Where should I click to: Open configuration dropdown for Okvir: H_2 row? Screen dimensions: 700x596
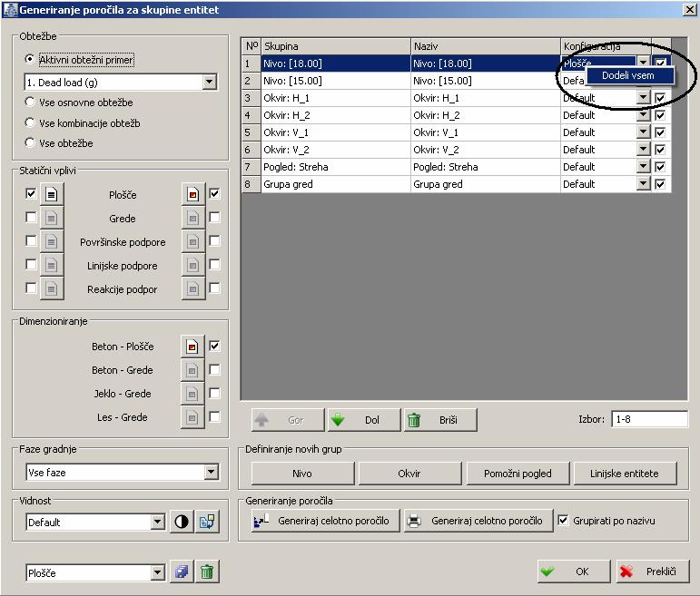[643, 115]
